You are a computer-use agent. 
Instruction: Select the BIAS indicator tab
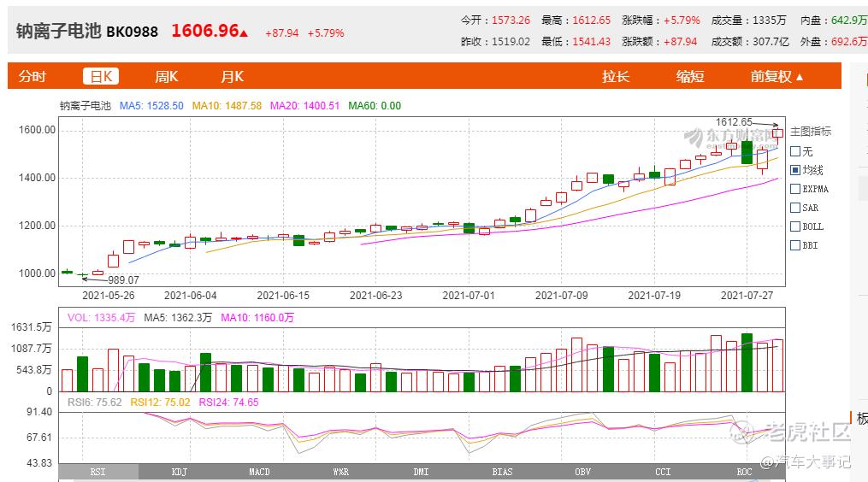pyautogui.click(x=502, y=472)
